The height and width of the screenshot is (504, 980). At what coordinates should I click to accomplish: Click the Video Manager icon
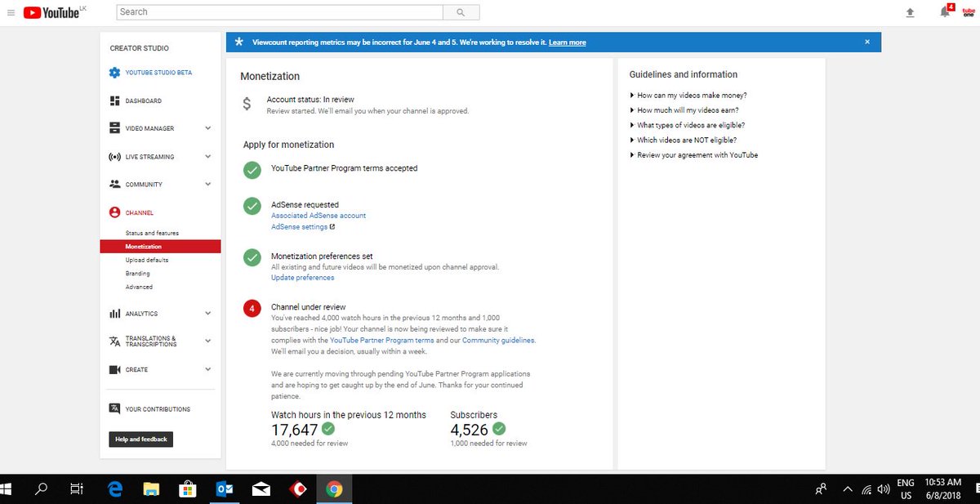coord(114,128)
